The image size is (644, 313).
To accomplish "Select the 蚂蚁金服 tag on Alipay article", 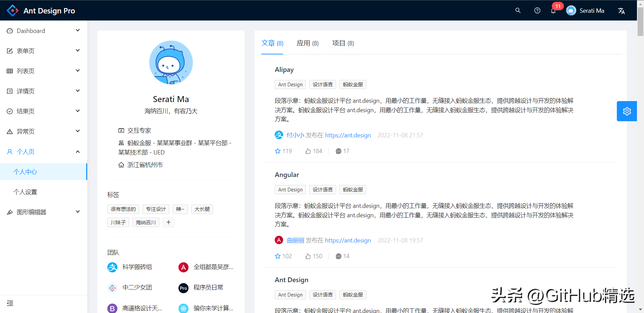I will 353,84.
